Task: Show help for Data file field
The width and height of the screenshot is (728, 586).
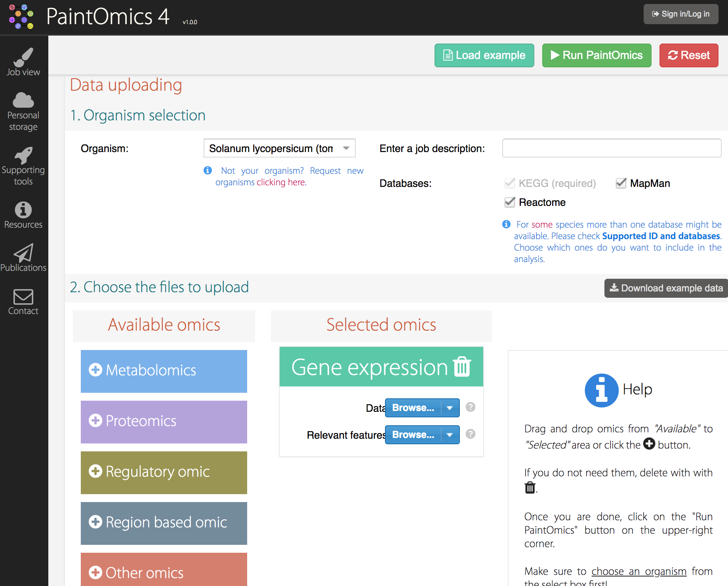Action: [471, 407]
